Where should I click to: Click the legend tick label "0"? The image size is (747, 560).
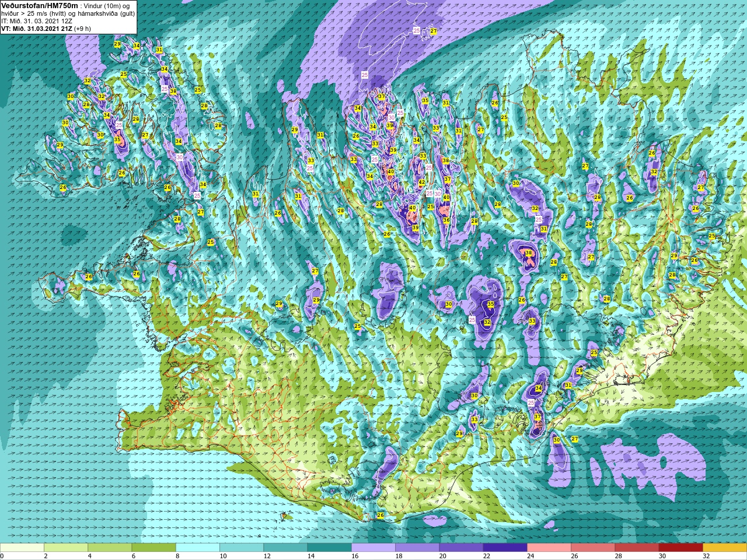[2, 556]
